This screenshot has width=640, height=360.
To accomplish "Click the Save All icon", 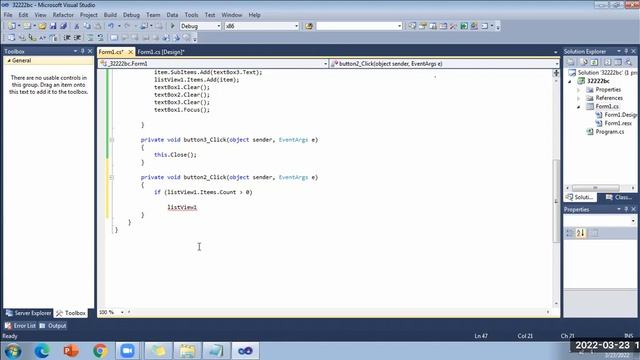I will pyautogui.click(x=63, y=26).
